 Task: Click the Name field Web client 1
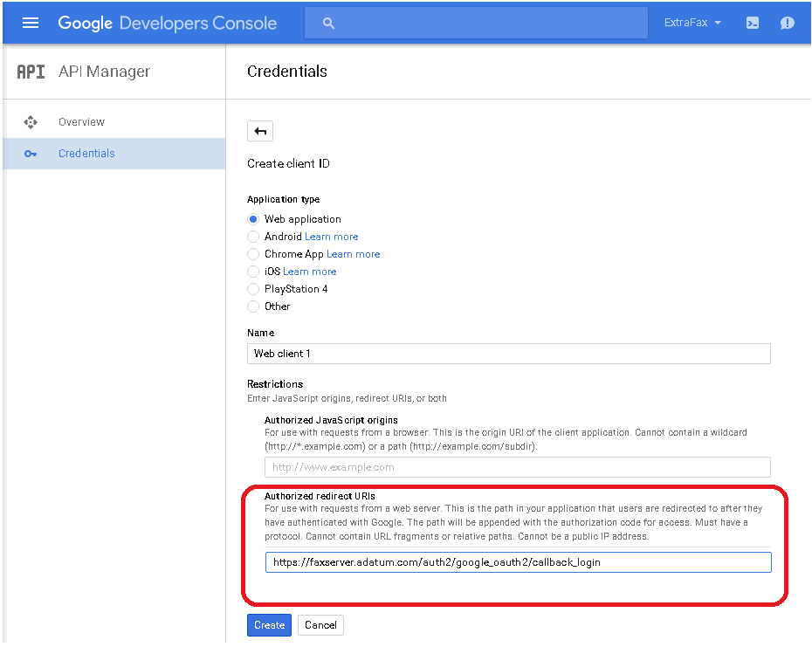[508, 354]
